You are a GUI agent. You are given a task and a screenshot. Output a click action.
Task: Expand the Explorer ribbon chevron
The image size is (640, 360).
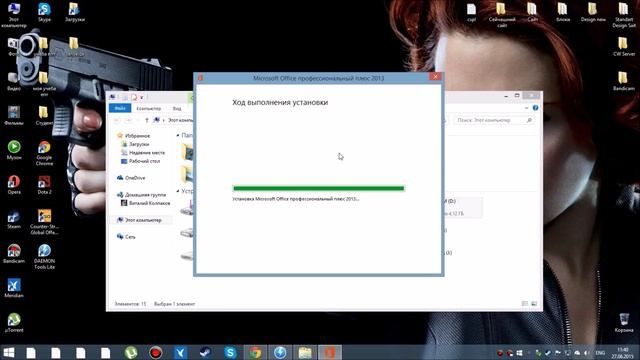click(x=526, y=108)
